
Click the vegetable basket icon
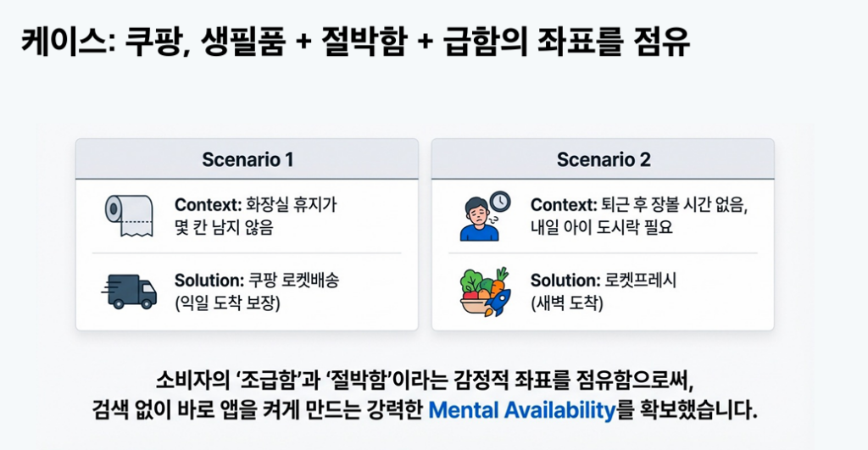pyautogui.click(x=480, y=291)
